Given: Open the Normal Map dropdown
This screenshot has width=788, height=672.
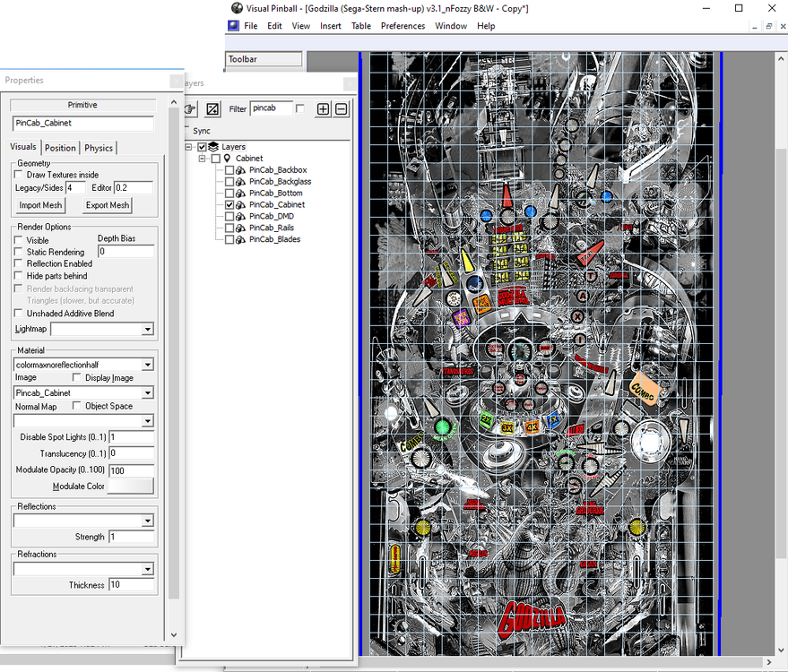Looking at the screenshot, I should click(147, 421).
